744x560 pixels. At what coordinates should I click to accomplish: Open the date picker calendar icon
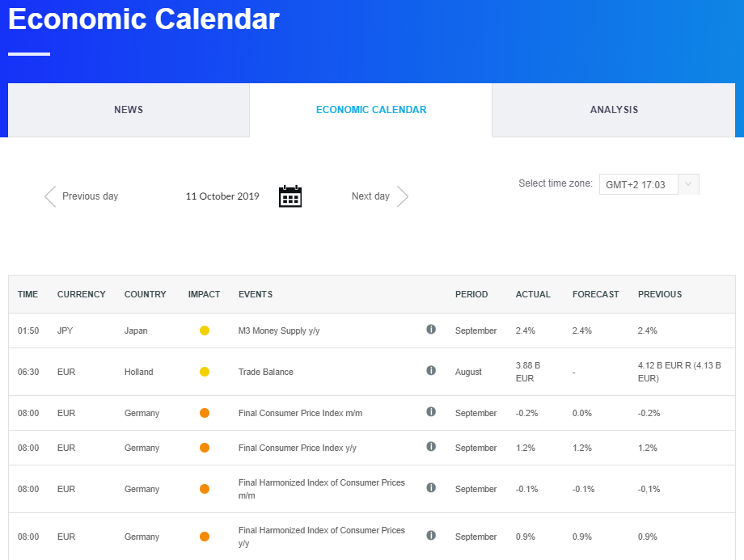290,196
